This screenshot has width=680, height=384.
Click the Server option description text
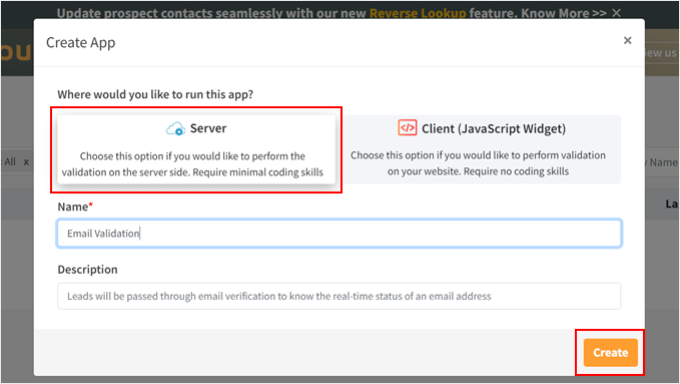193,164
